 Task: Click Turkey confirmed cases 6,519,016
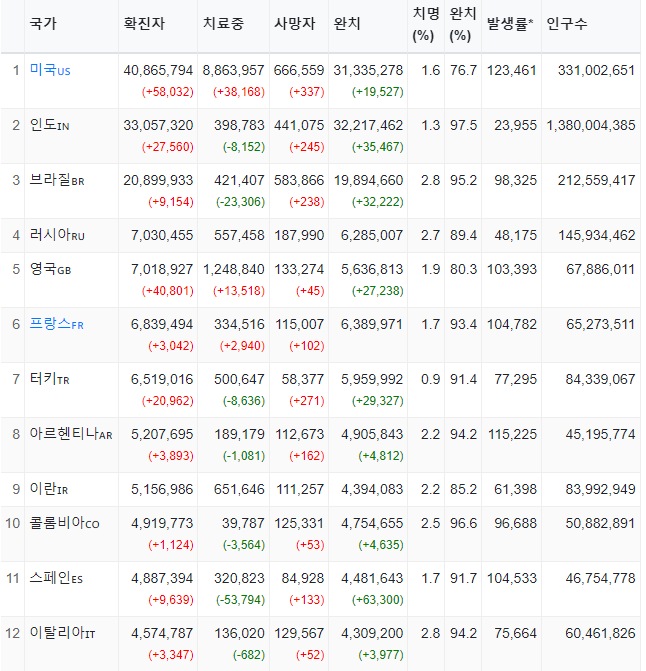tap(162, 379)
